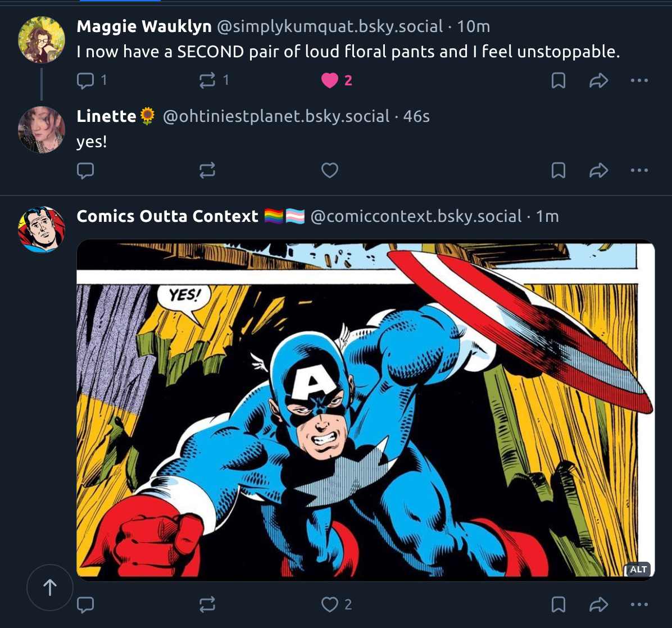Reply to Maggie Wauklyn's floral pants post

click(x=85, y=81)
